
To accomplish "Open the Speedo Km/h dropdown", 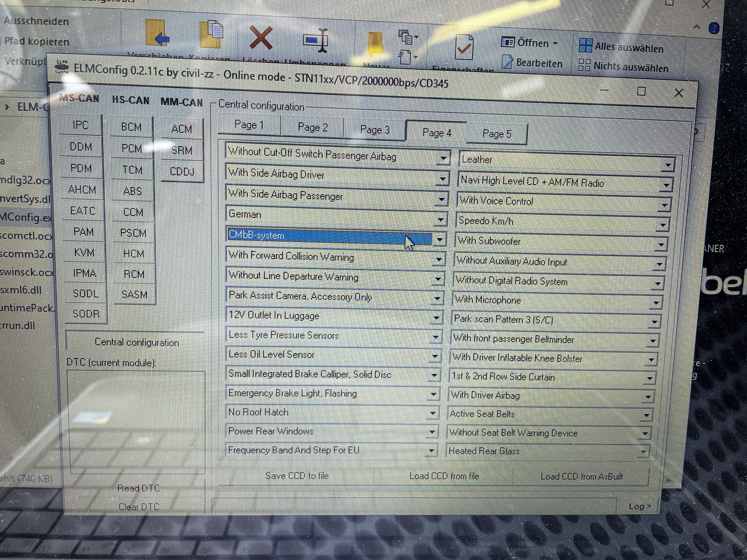I will tap(663, 225).
